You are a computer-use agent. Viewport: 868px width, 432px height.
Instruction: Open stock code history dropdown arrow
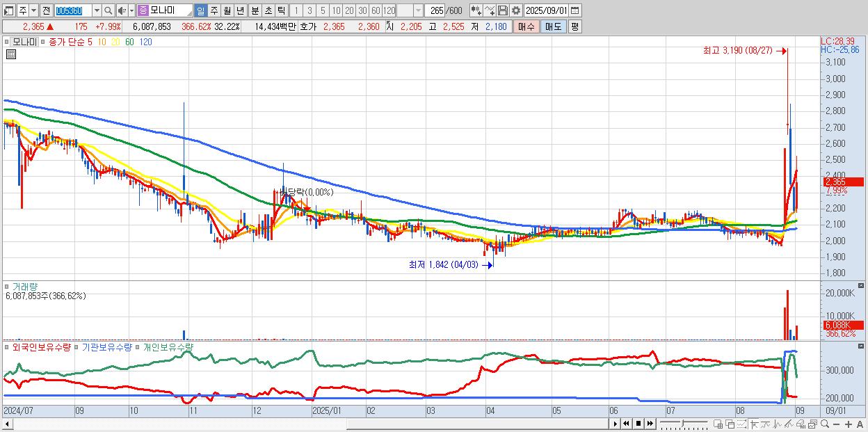(x=97, y=10)
